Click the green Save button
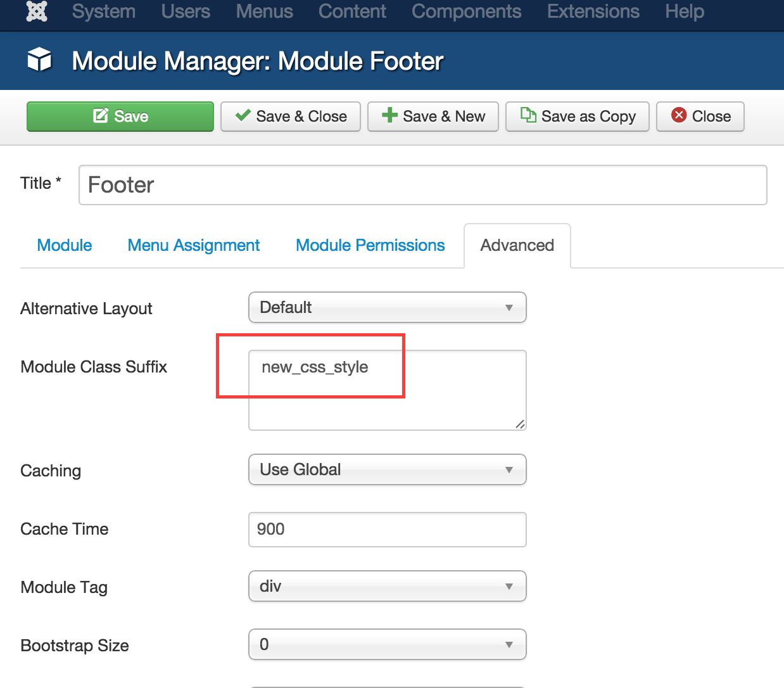Screen dimensions: 784x688 click(x=120, y=117)
